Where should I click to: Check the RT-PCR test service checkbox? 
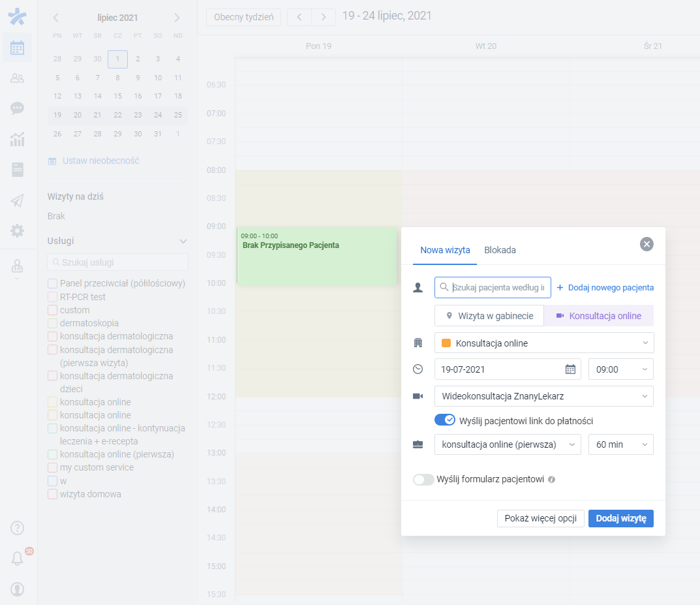52,296
